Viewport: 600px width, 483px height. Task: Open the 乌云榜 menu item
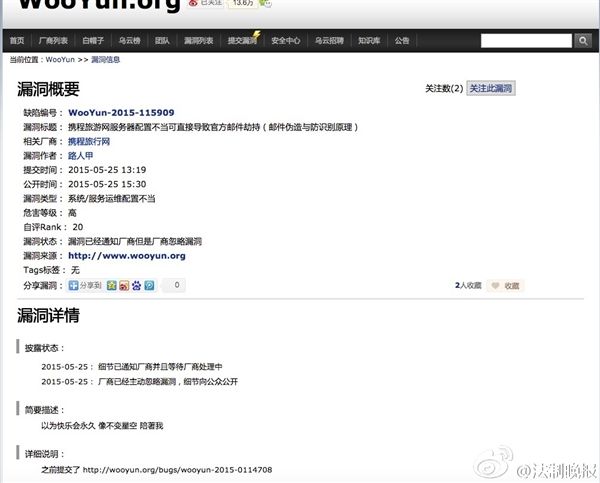[129, 41]
